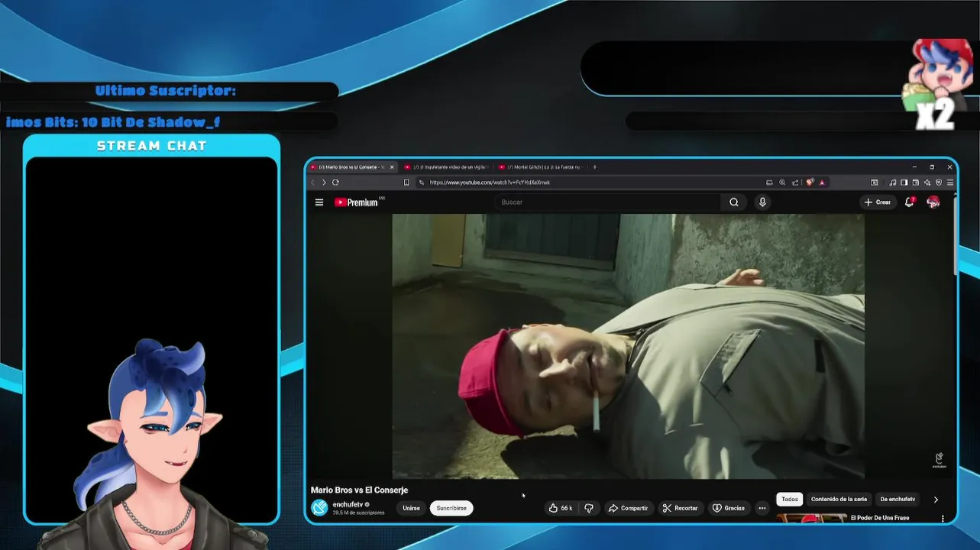The height and width of the screenshot is (550, 980).
Task: Open a new browser tab
Action: (x=594, y=167)
